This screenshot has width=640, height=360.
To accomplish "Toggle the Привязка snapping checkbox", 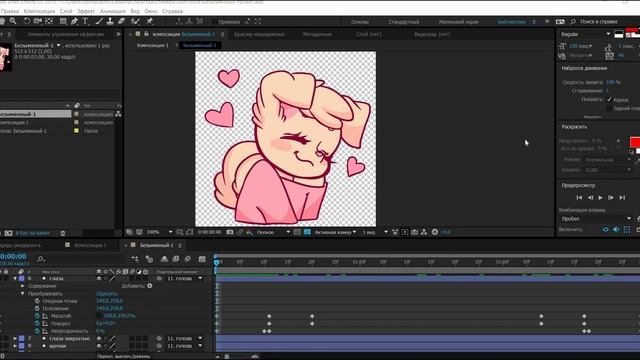I will 214,22.
